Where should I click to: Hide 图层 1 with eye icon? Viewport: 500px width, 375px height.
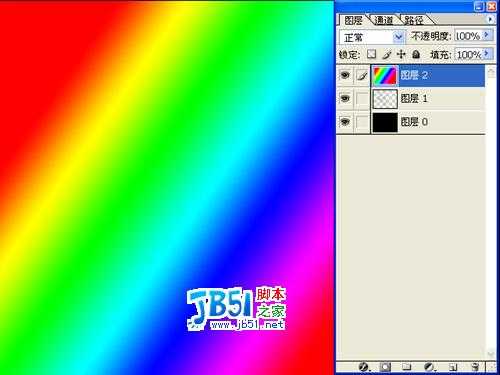345,98
